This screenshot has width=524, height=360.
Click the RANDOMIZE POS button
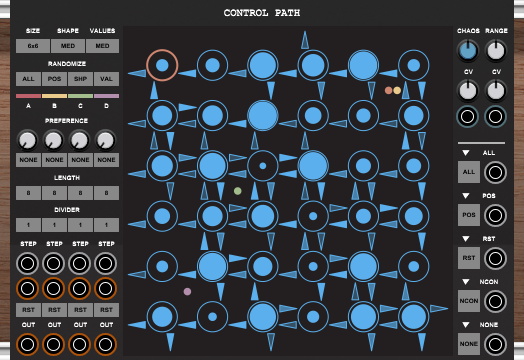click(54, 79)
